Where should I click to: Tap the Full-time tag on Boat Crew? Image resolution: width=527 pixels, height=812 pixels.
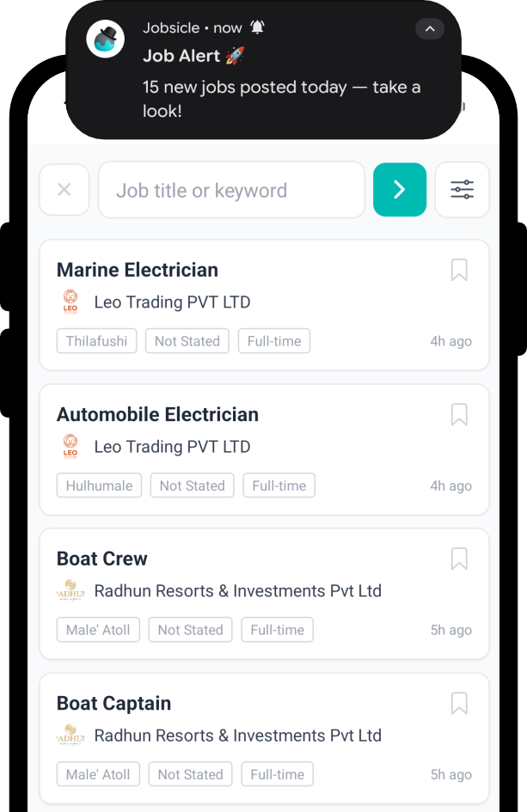pos(277,629)
